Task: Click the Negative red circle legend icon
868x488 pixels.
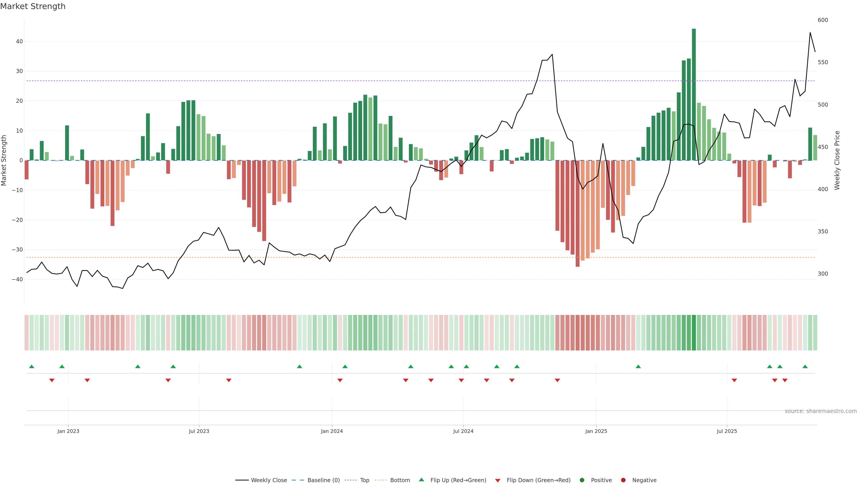Action: pos(623,480)
